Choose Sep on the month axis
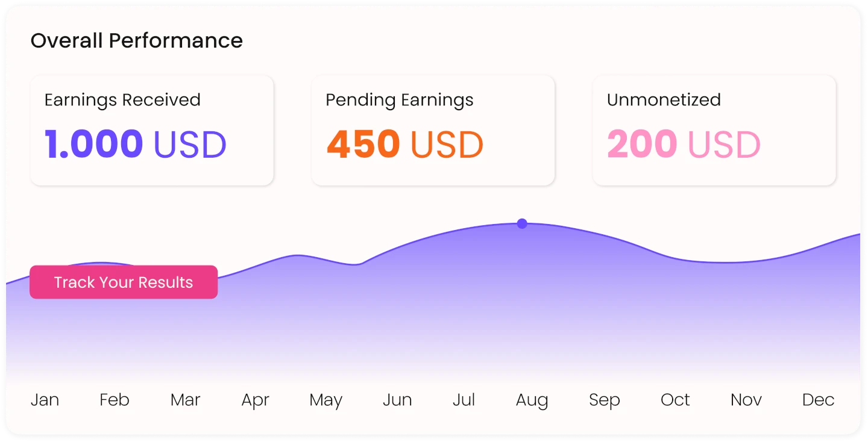The width and height of the screenshot is (868, 442). tap(605, 400)
